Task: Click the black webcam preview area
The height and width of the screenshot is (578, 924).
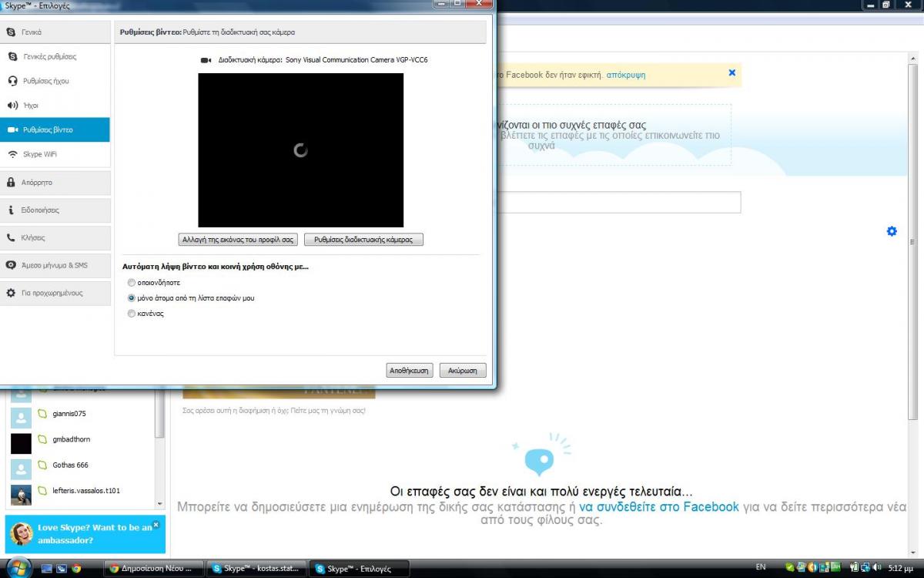Action: [x=300, y=150]
